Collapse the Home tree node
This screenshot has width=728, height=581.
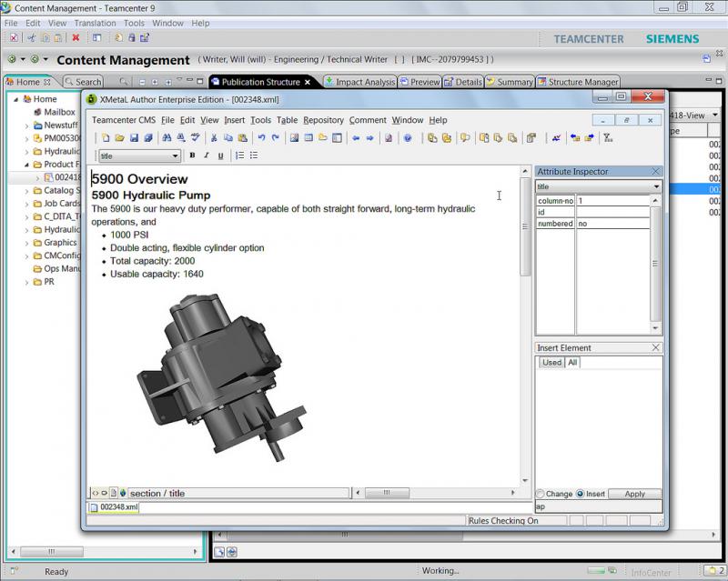pyautogui.click(x=15, y=99)
